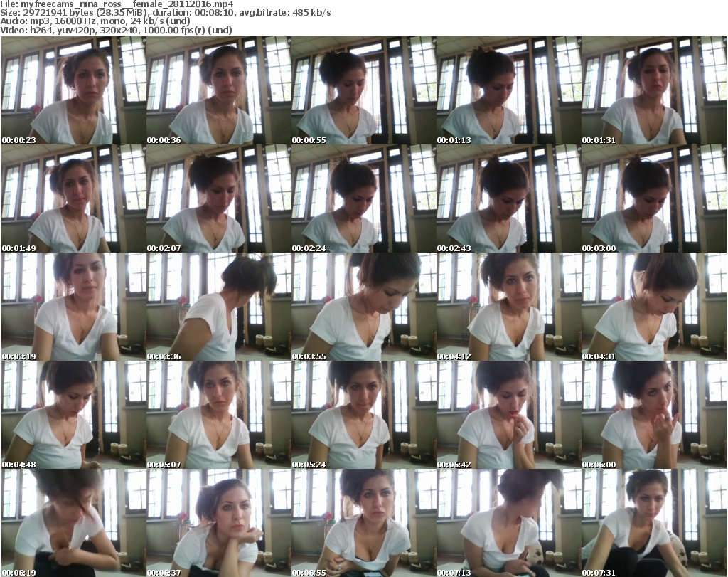Pick the video frame at 00:05:07
The height and width of the screenshot is (577, 728).
pos(219,415)
